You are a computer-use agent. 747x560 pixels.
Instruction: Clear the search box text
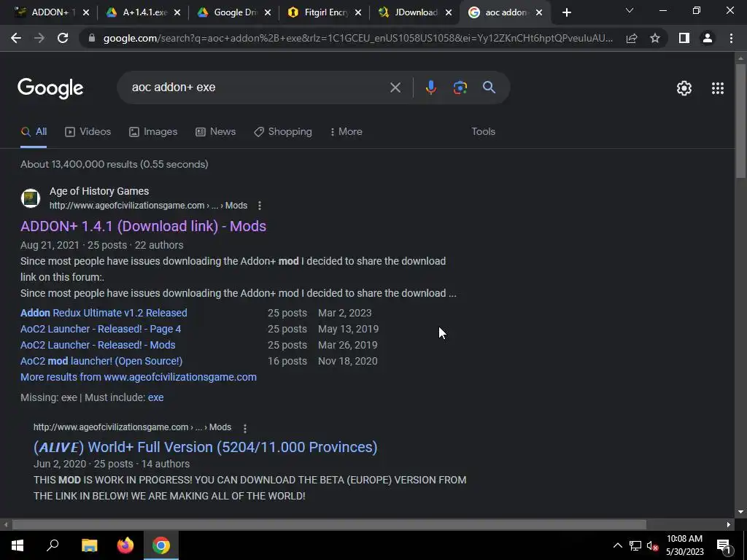pyautogui.click(x=395, y=87)
